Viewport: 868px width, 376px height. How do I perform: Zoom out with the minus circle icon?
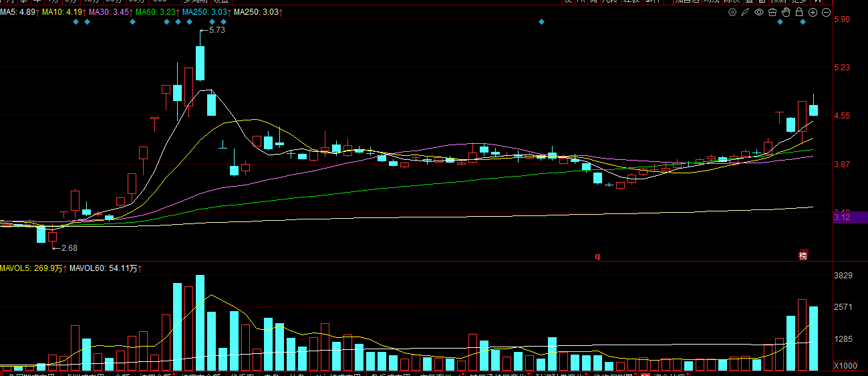pyautogui.click(x=826, y=12)
